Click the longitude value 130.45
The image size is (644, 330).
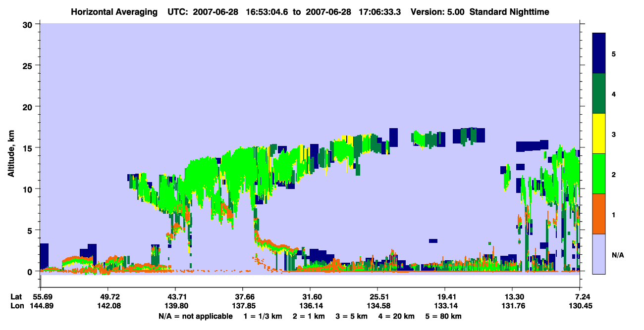click(580, 306)
